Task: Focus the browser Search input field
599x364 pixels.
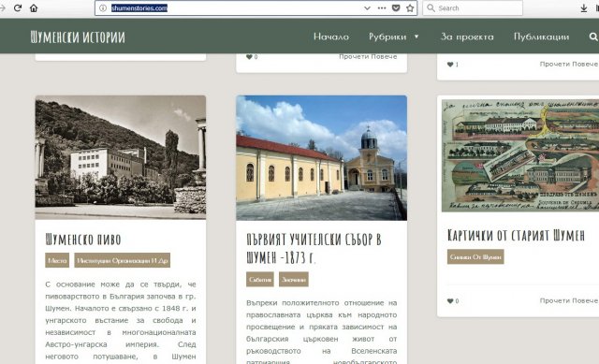Action: [x=473, y=8]
